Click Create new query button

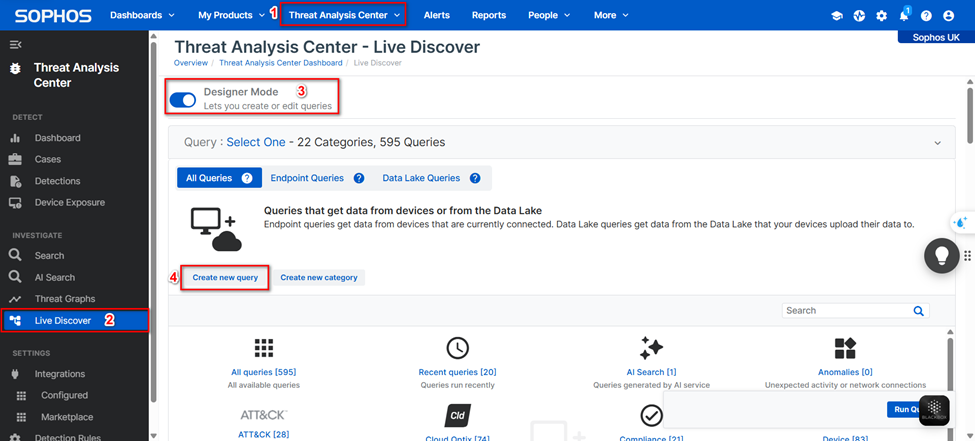(x=225, y=277)
